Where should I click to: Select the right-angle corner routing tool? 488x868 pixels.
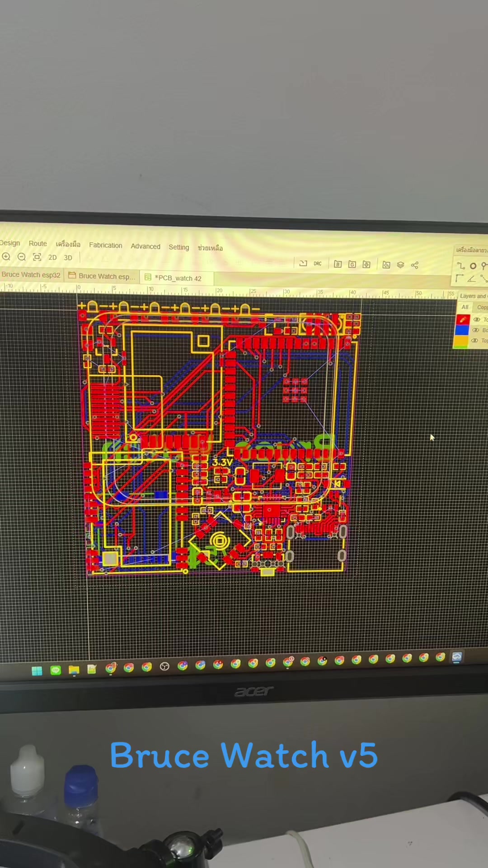(x=460, y=278)
